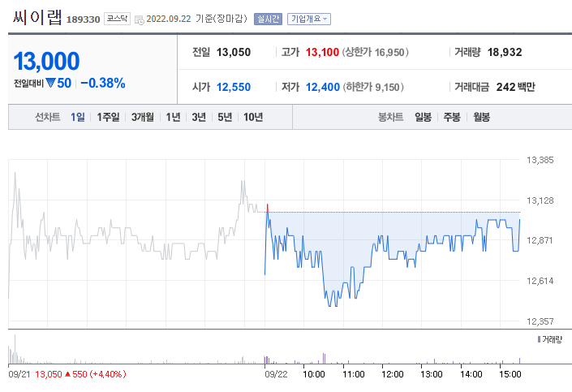Open the 기업개요 dropdown
Screen dimensions: 572x392
click(x=309, y=19)
